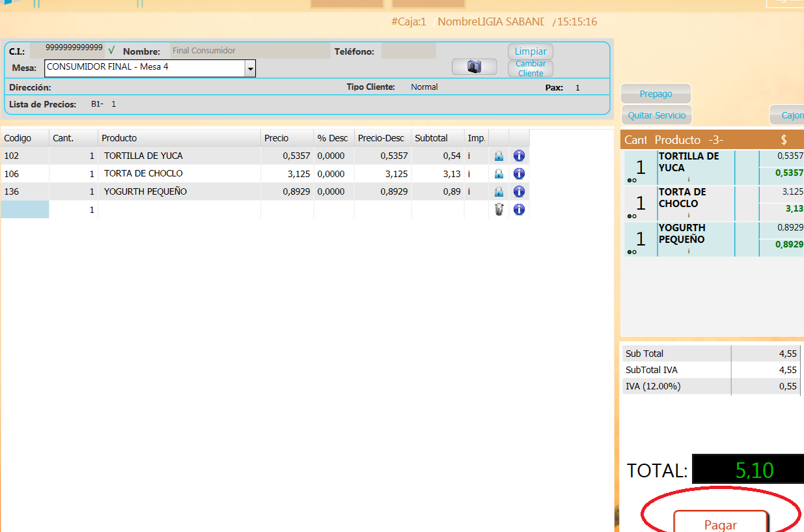Select TORTA DE CHOCLO card in the right panel

tap(714, 203)
